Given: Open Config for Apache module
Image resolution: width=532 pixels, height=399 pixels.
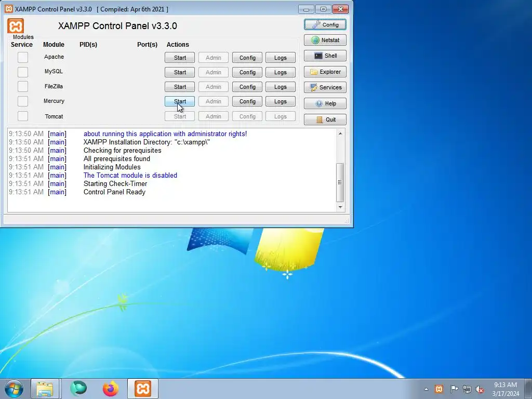Looking at the screenshot, I should [x=247, y=58].
